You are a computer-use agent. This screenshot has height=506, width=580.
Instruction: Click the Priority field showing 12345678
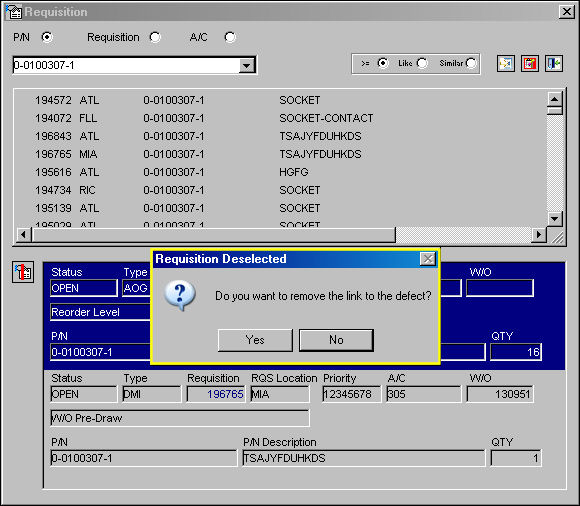coord(351,394)
